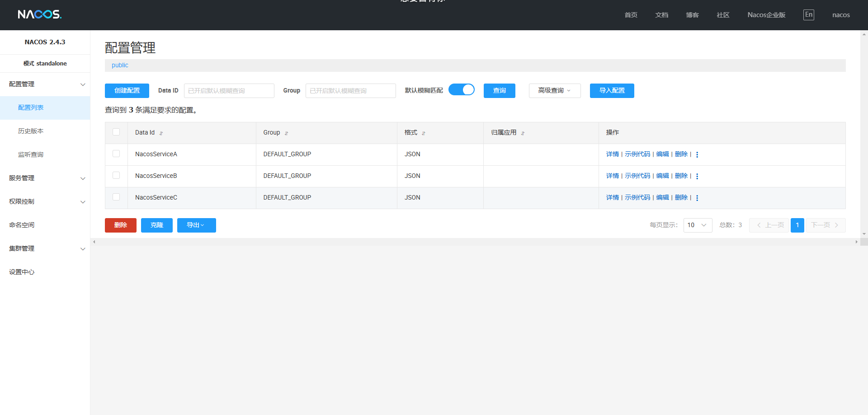Click 删除 link for NacosServiceC
The width and height of the screenshot is (868, 415).
(681, 198)
